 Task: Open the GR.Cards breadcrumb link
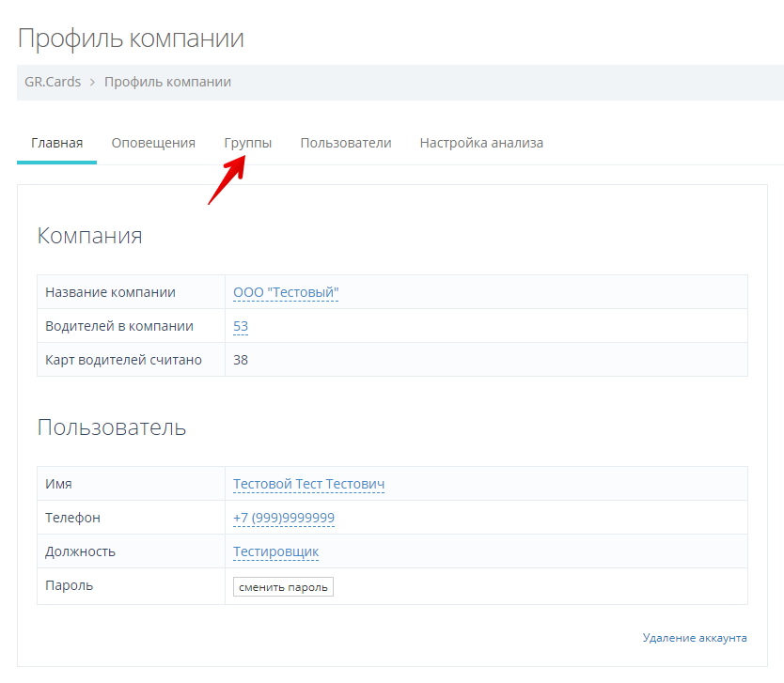tap(51, 82)
